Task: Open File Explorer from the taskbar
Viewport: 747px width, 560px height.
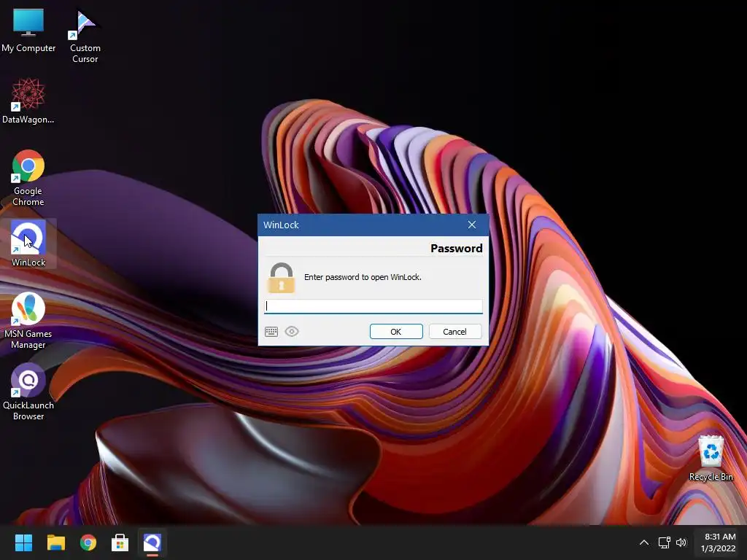Action: pos(55,542)
